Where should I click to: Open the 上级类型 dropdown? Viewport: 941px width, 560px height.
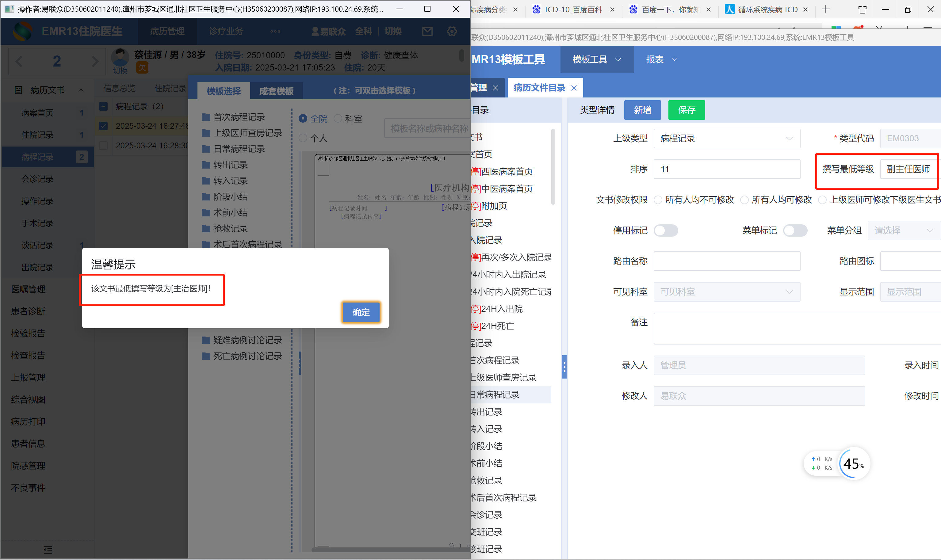[726, 139]
